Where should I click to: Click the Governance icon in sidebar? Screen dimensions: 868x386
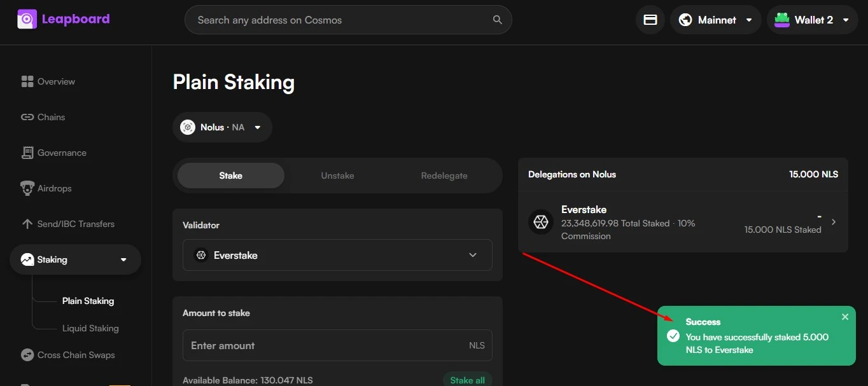click(27, 153)
